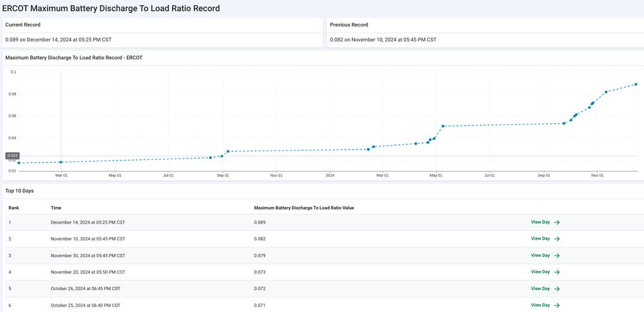Click the 'Current Record' card heading
Screen dimensions: 644x312
[23, 24]
